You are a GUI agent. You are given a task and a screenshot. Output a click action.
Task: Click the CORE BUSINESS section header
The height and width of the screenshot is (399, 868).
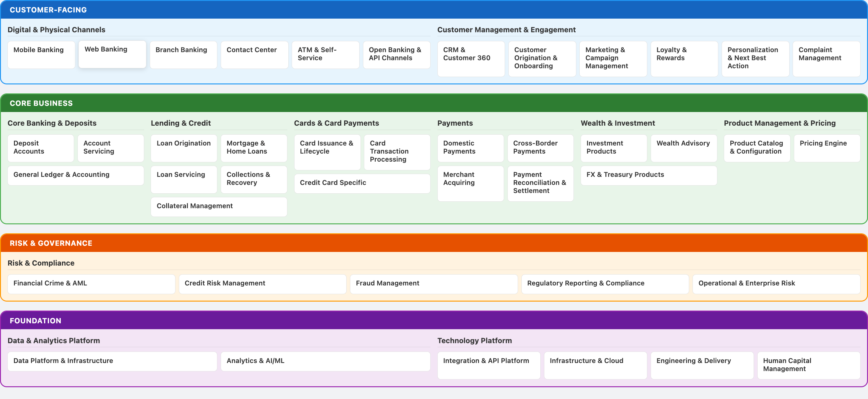(41, 103)
